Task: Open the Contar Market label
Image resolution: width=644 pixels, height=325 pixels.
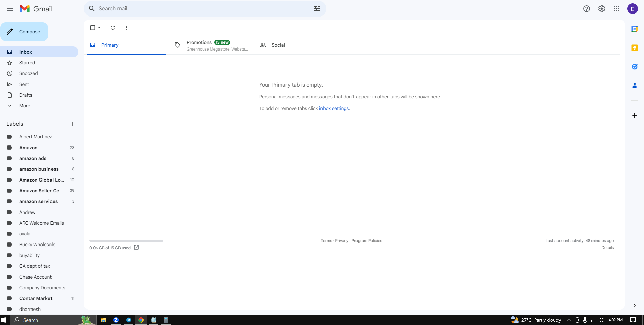Action: pyautogui.click(x=39, y=298)
